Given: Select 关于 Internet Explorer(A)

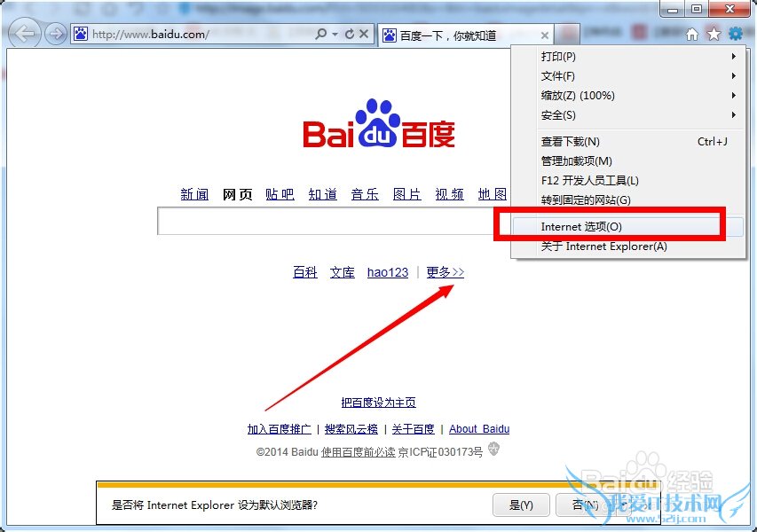Looking at the screenshot, I should [628, 246].
